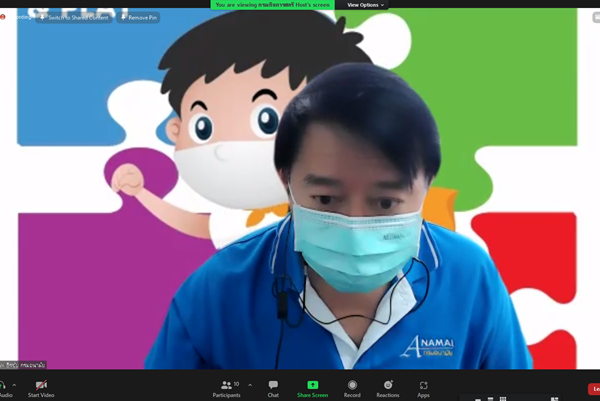
Task: Click the Audio headphone icon
Action: click(x=3, y=385)
